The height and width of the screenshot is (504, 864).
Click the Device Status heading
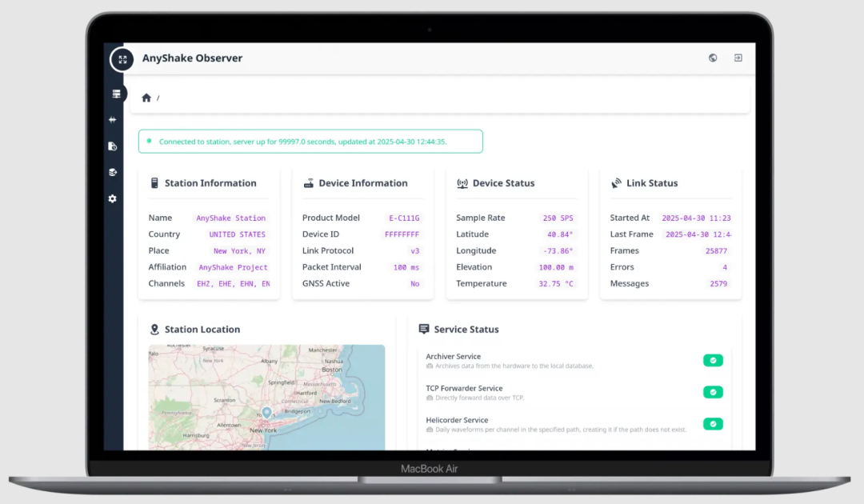(x=504, y=183)
